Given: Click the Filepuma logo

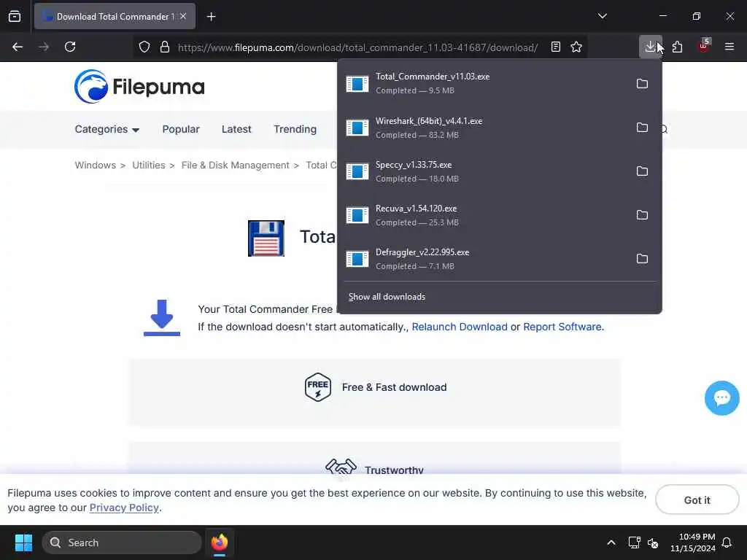Looking at the screenshot, I should (139, 87).
